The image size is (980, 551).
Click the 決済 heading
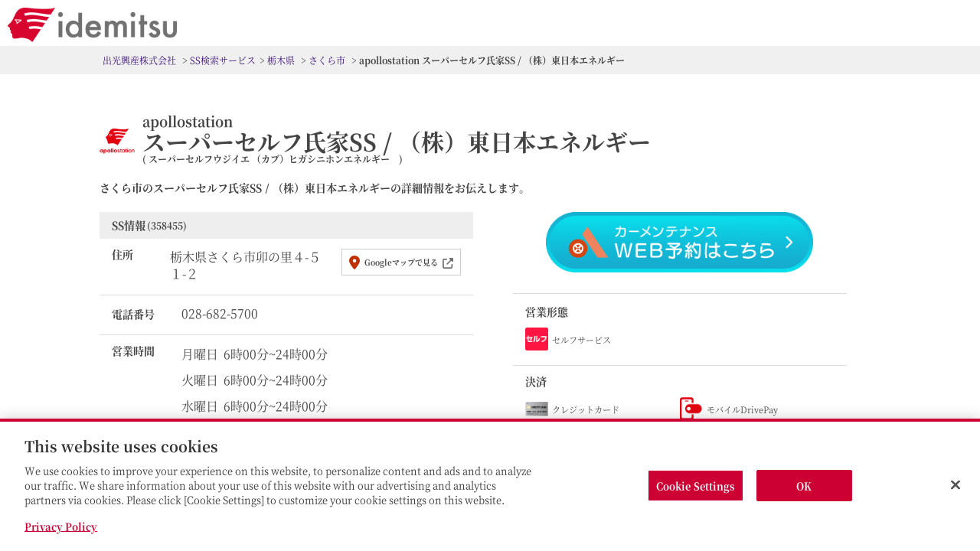(536, 382)
